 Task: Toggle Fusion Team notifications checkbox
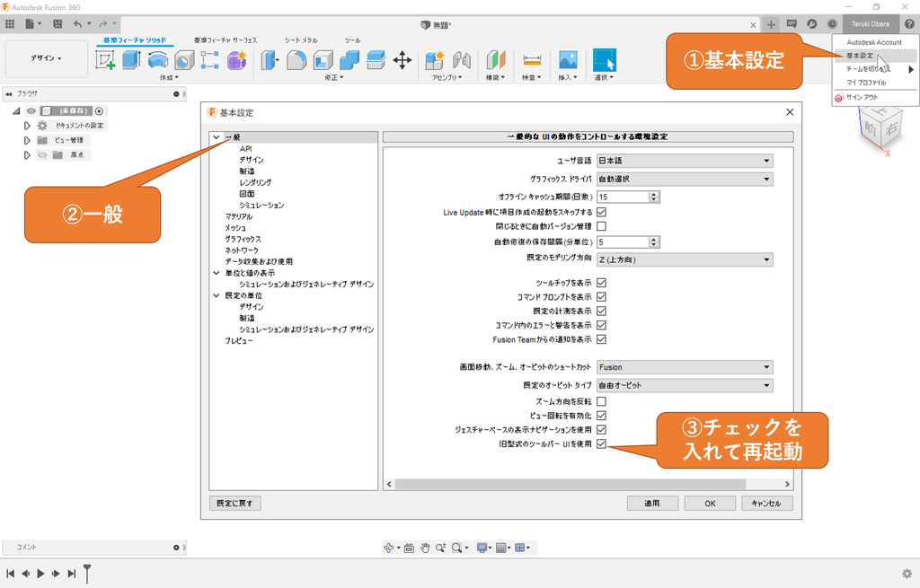click(601, 338)
